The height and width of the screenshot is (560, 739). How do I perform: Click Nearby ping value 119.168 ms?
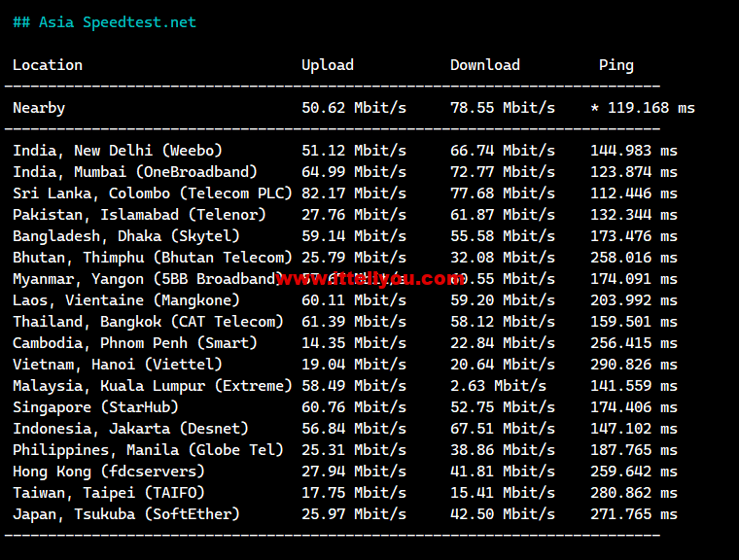tap(643, 108)
